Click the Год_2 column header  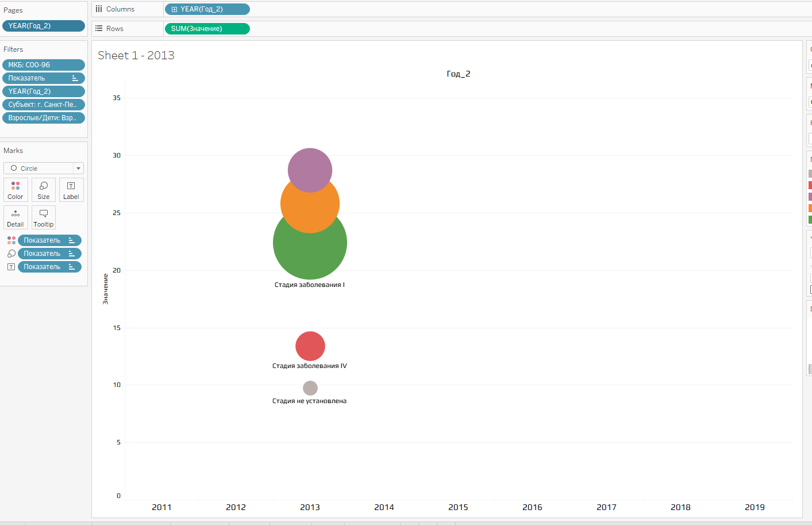point(459,74)
